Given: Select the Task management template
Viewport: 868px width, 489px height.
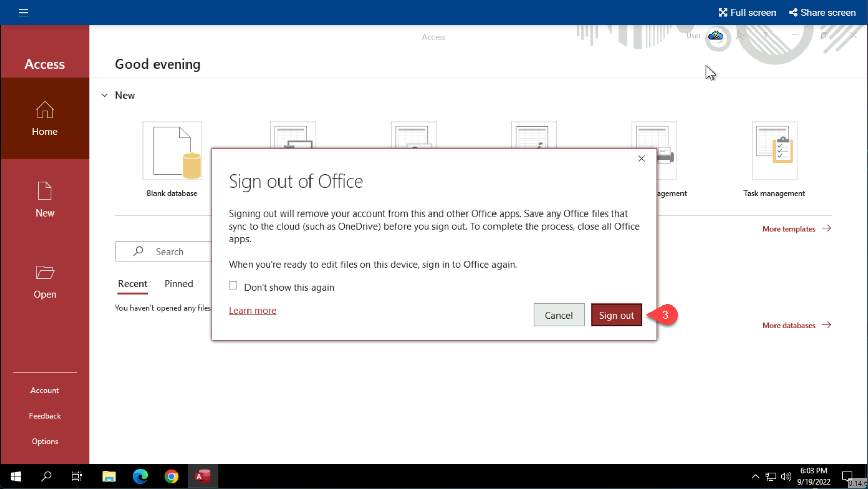Looking at the screenshot, I should (774, 159).
